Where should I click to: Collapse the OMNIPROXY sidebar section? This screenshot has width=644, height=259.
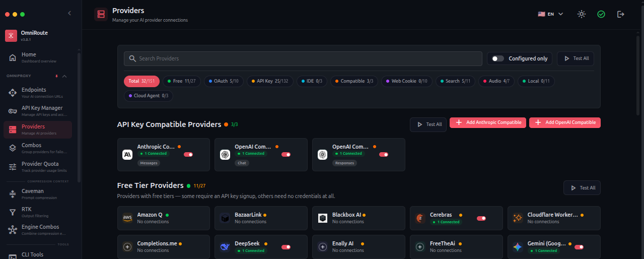[64, 76]
